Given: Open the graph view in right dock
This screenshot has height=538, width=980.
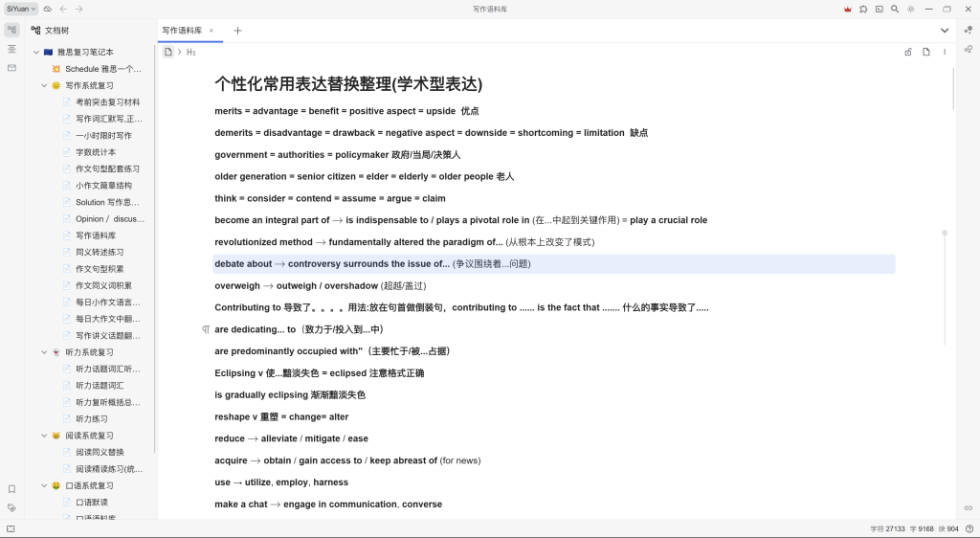Looking at the screenshot, I should 969,31.
